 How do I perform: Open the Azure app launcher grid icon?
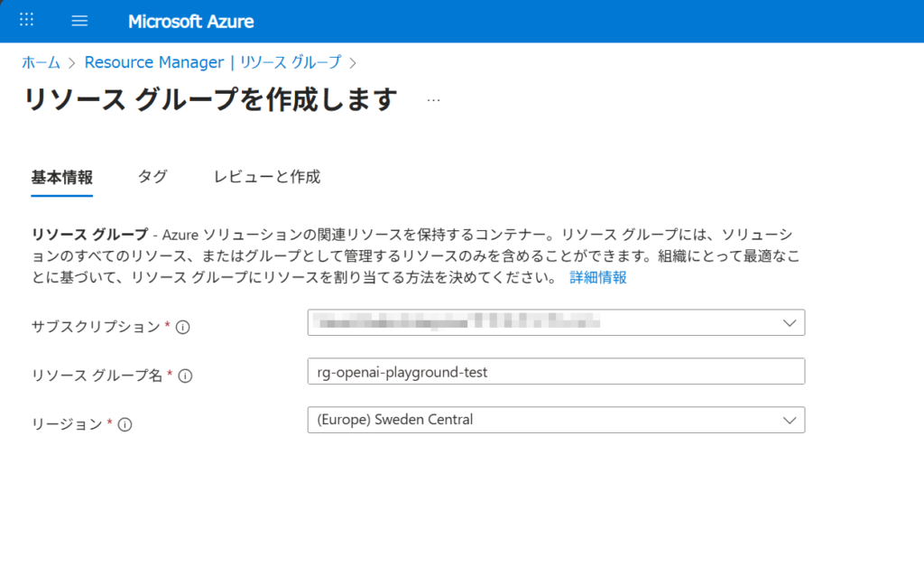tap(26, 20)
